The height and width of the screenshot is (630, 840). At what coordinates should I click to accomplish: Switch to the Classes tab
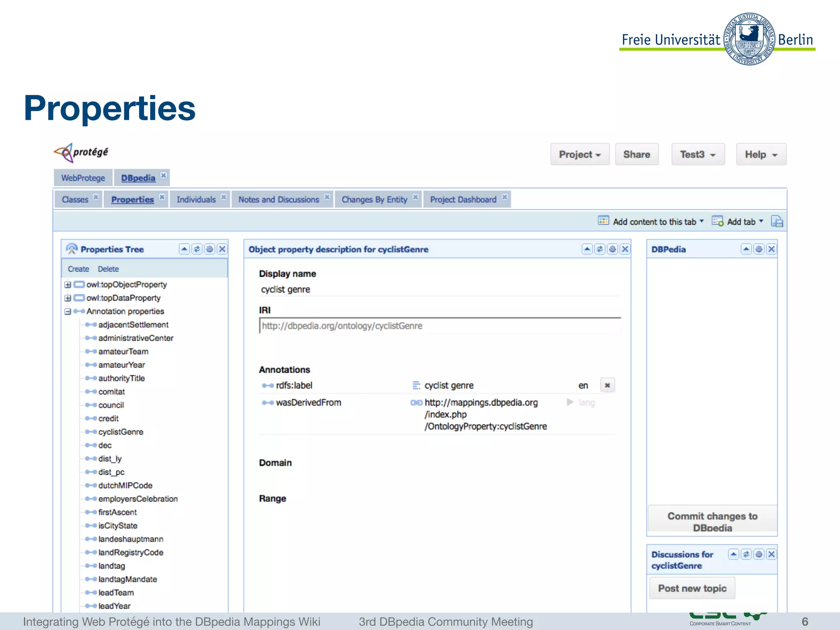75,200
